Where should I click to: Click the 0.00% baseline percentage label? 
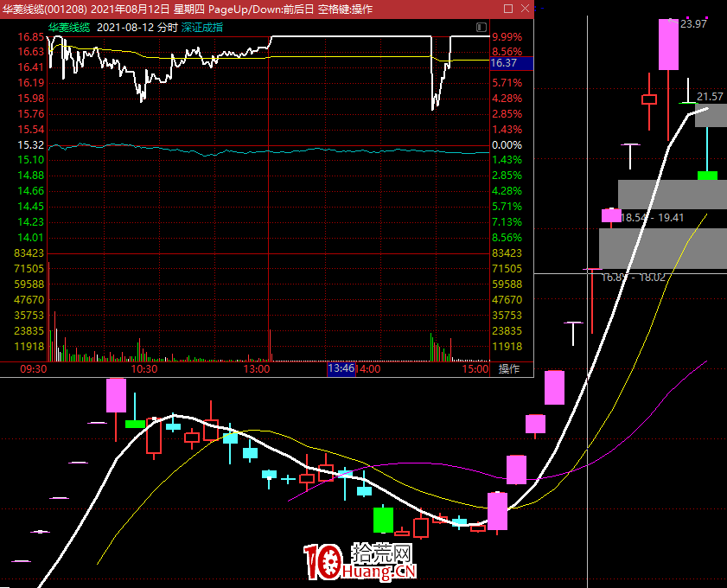point(507,145)
